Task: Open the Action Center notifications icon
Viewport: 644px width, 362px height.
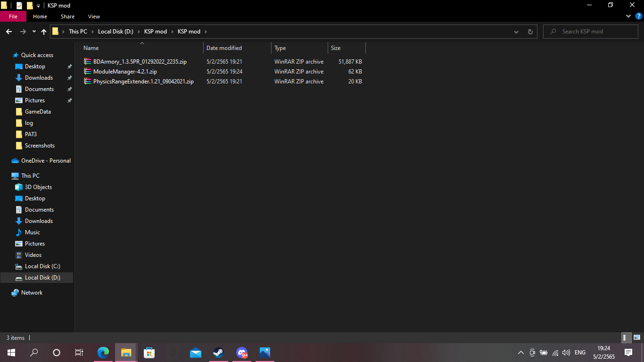Action: (628, 353)
